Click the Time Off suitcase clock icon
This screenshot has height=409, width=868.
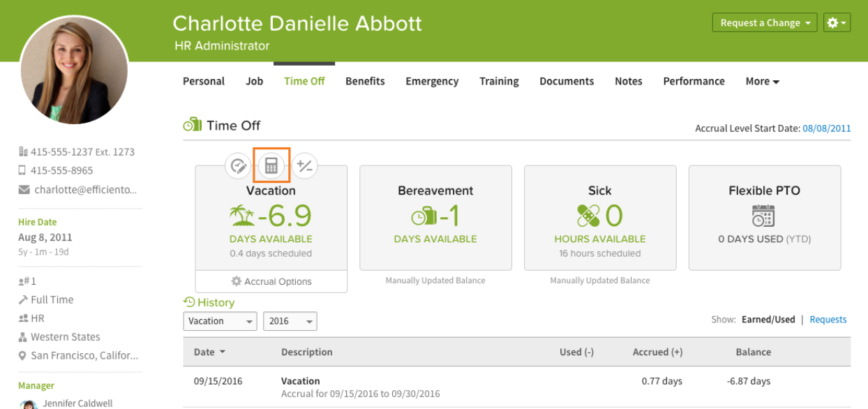coord(192,126)
